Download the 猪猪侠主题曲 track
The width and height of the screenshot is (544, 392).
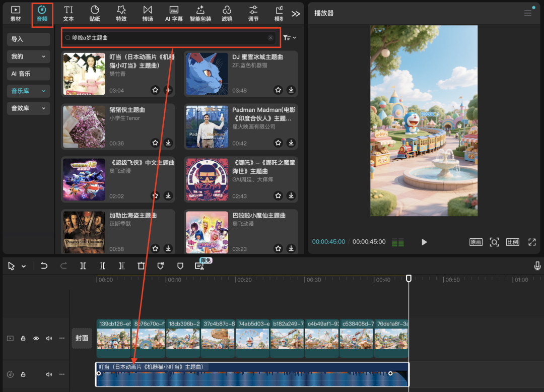(x=168, y=143)
